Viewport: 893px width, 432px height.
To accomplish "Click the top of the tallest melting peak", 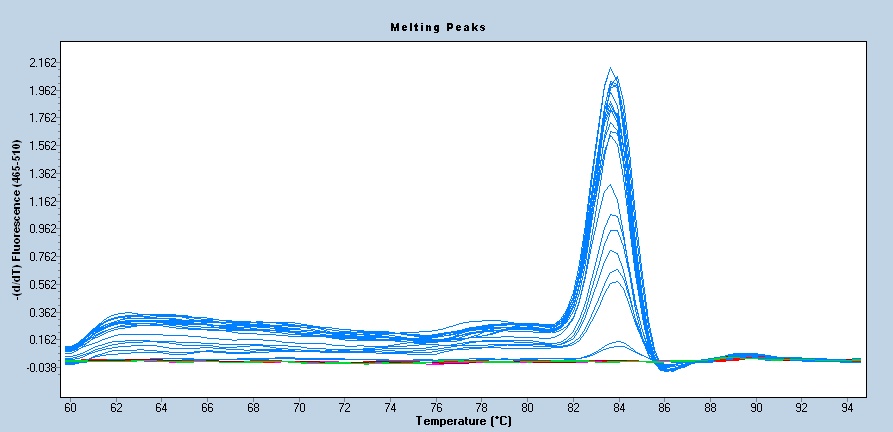I will [x=610, y=69].
